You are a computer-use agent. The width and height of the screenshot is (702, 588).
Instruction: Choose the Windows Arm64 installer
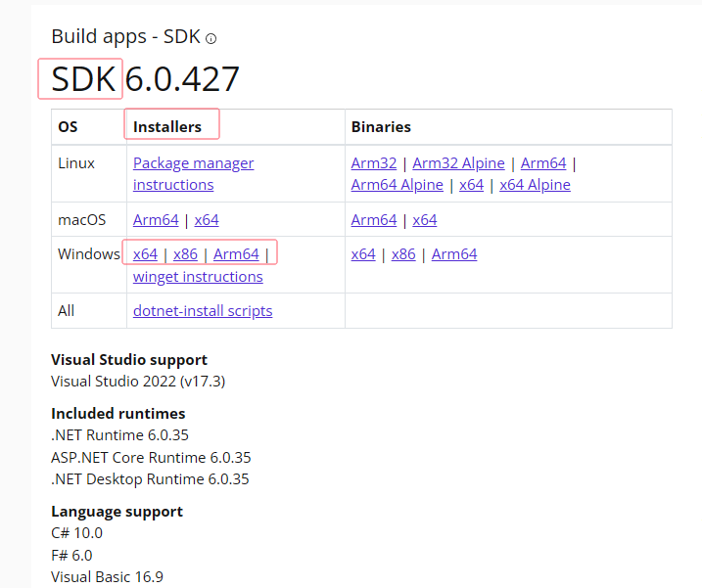coord(236,254)
